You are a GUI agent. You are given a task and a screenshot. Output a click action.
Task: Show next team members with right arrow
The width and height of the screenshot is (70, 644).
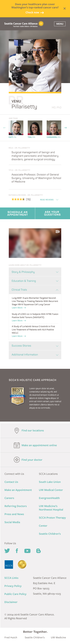pyautogui.click(x=65, y=128)
